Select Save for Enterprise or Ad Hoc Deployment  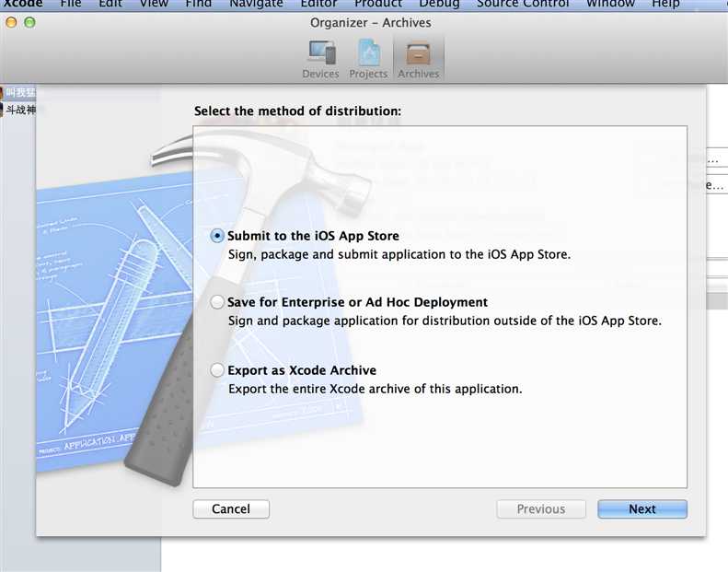[x=217, y=302]
